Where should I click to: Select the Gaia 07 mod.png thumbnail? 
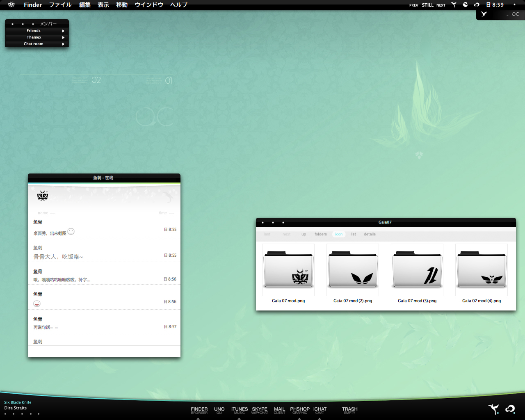[x=288, y=270]
